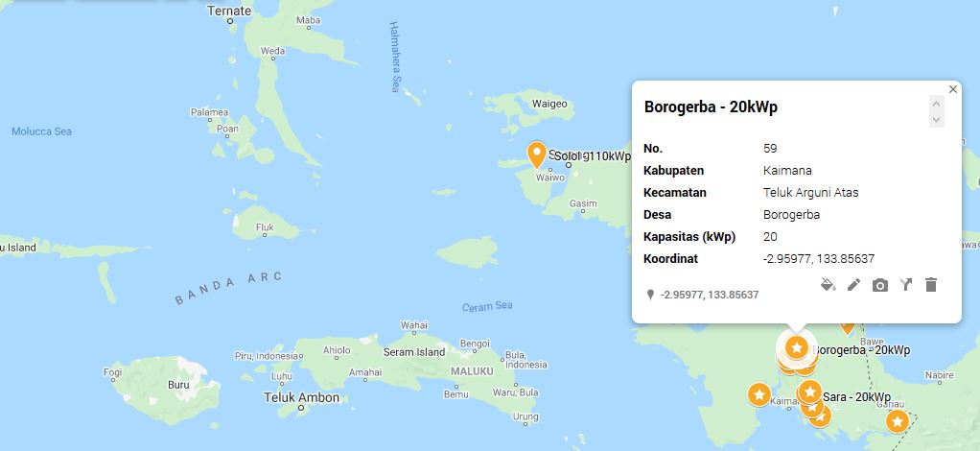Close the Borogerba info popup

pyautogui.click(x=952, y=89)
